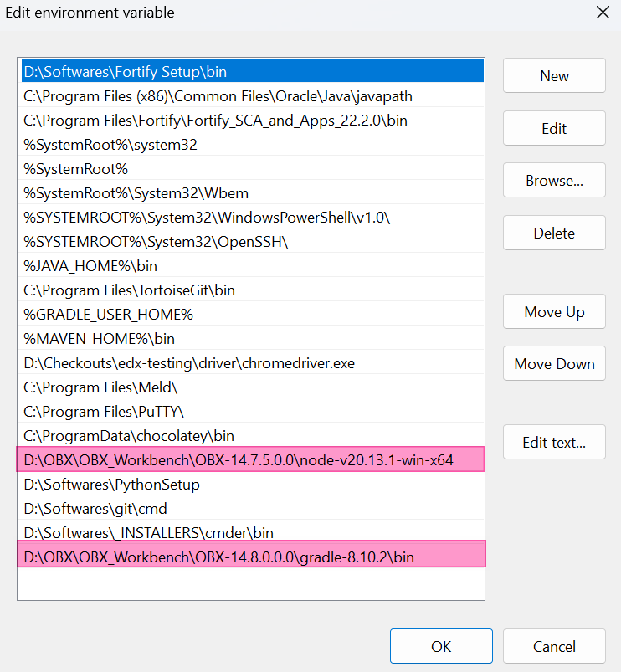621x672 pixels.
Task: Click the Edit button
Action: point(554,128)
